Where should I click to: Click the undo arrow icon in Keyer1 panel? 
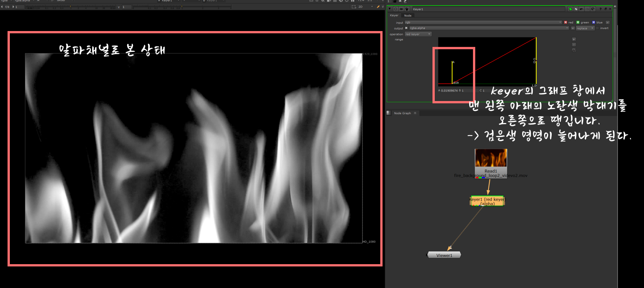pyautogui.click(x=582, y=9)
